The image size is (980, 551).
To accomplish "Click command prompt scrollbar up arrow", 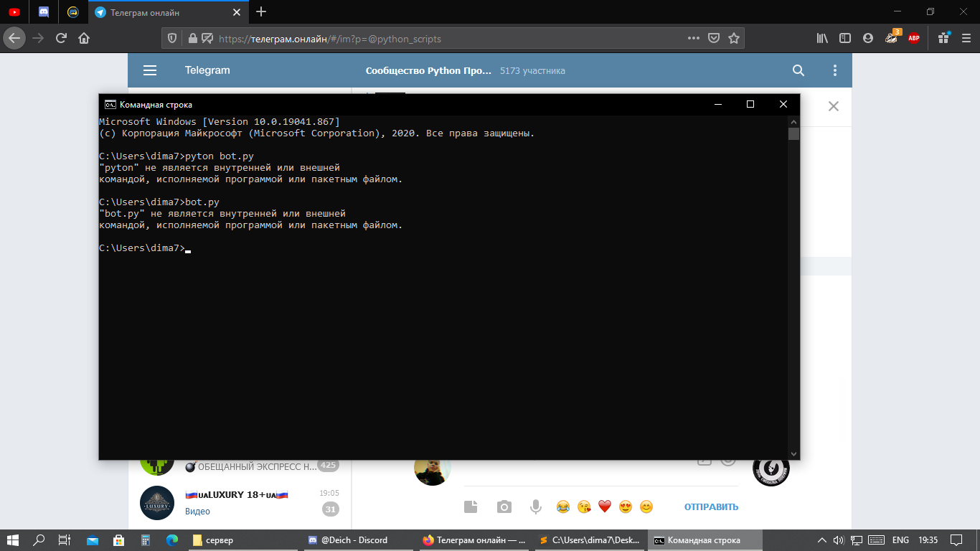I will [793, 121].
